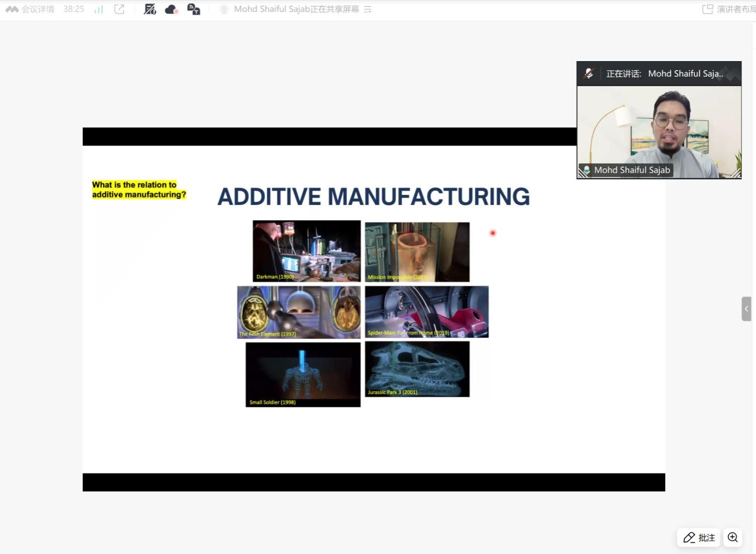Screen dimensions: 756x554
Task: Click the zoom-in magnifier icon
Action: click(732, 537)
